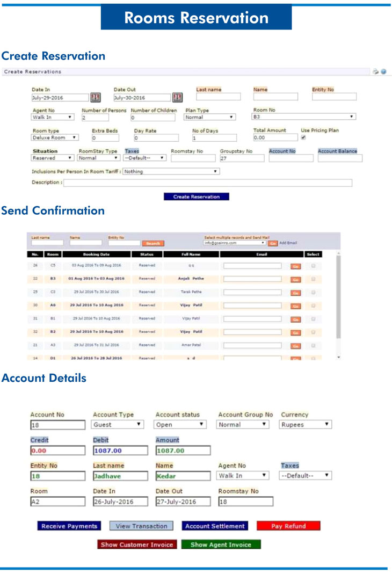This screenshot has width=392, height=574.
Task: Click the Booking Date column header
Action: coord(96,254)
